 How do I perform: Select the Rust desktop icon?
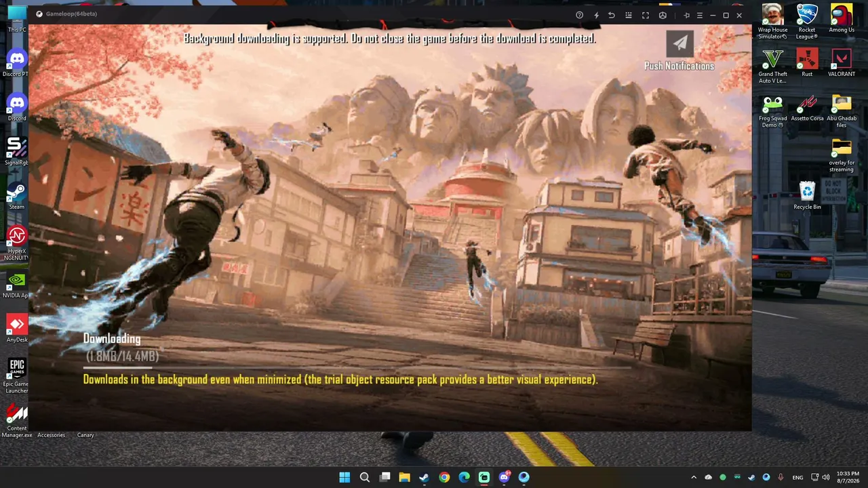(x=807, y=63)
